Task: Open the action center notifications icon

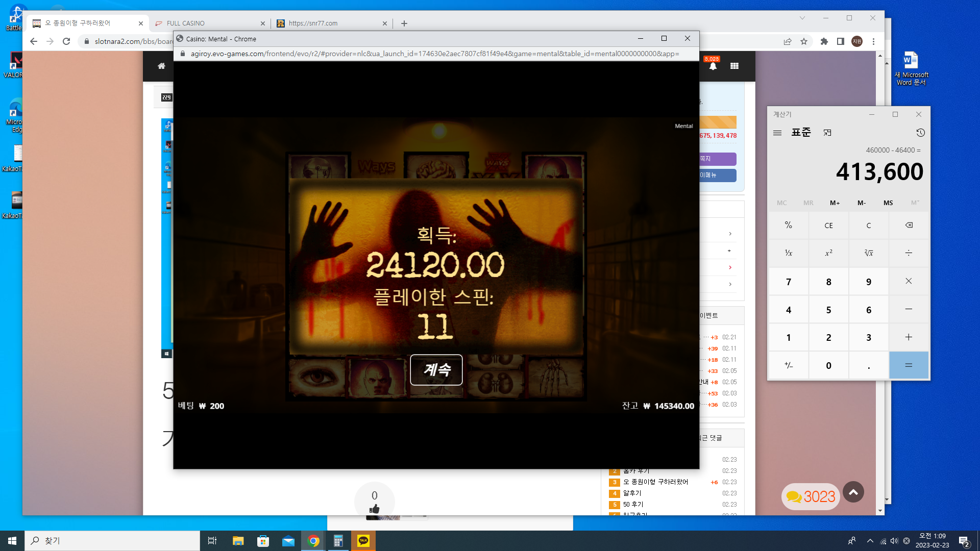Action: pos(964,541)
